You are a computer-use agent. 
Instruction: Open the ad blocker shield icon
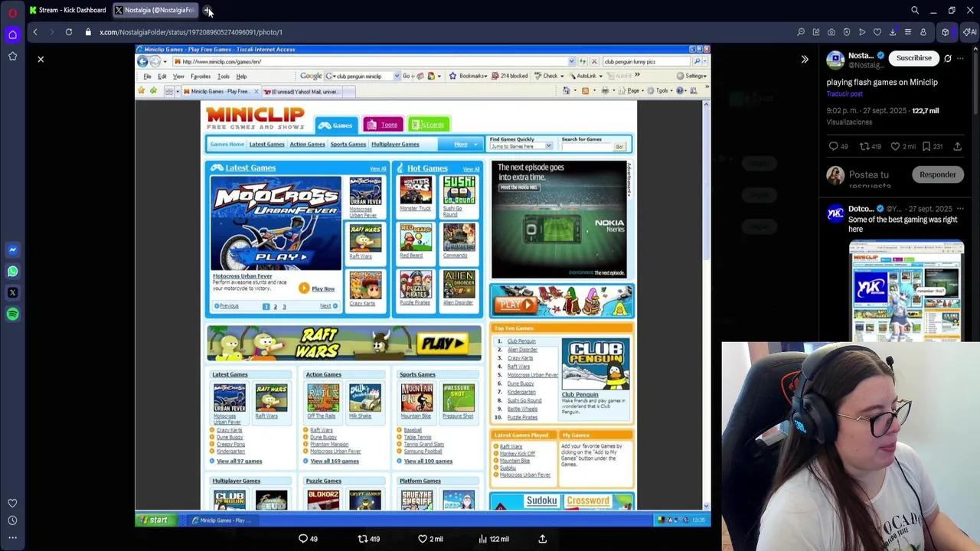point(847,32)
